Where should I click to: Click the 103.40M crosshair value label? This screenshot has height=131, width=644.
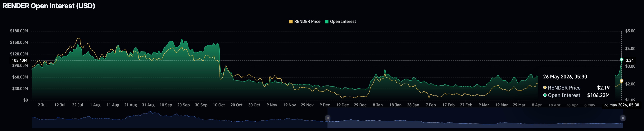[20, 60]
